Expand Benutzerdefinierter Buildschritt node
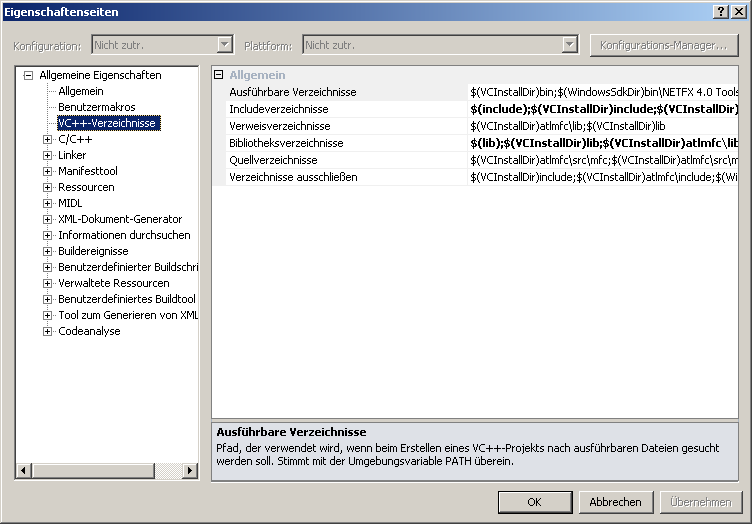The height and width of the screenshot is (524, 752). tap(47, 268)
